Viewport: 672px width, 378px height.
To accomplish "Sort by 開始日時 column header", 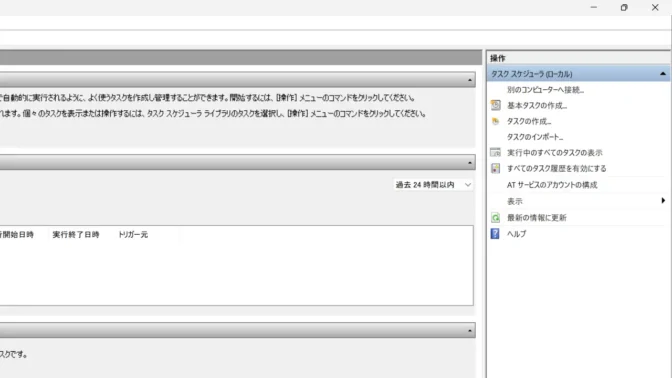I will click(17, 234).
